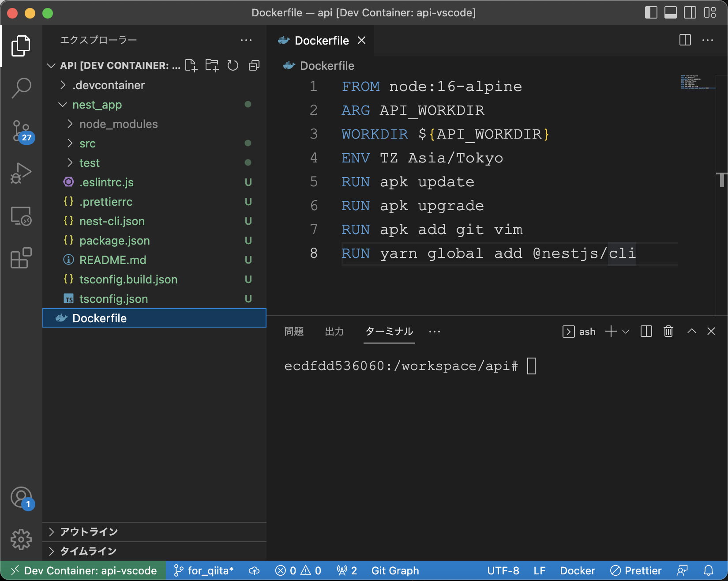Show forwarded ports indicator
This screenshot has height=581, width=728.
(x=347, y=570)
